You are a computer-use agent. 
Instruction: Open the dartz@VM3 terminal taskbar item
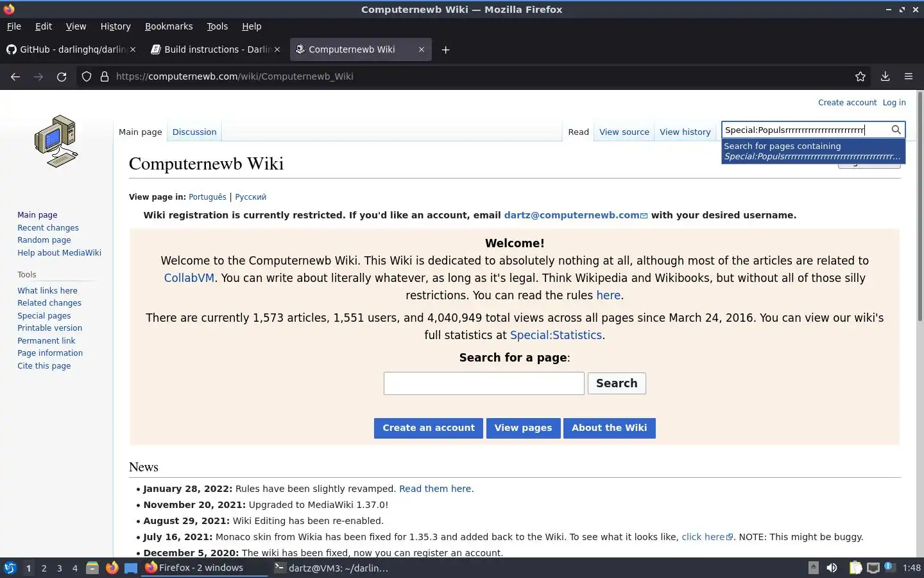(331, 568)
